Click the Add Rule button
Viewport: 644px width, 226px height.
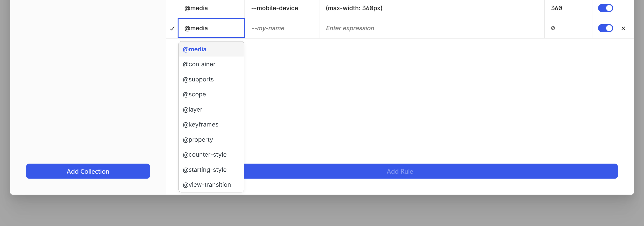click(400, 171)
